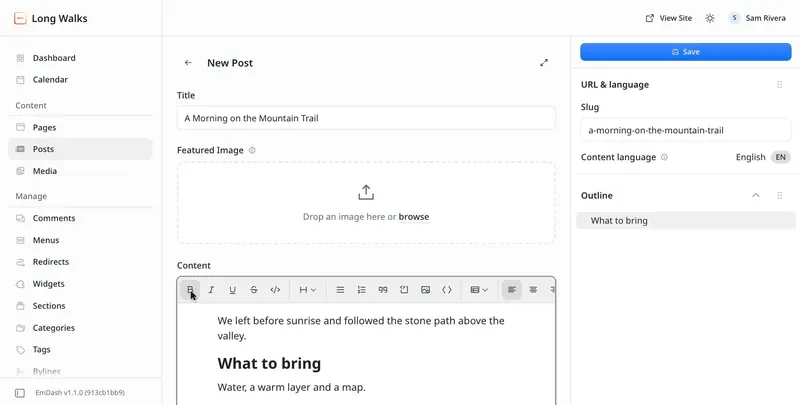The image size is (800, 405).
Task: Open the heading level dropdown
Action: pyautogui.click(x=308, y=290)
